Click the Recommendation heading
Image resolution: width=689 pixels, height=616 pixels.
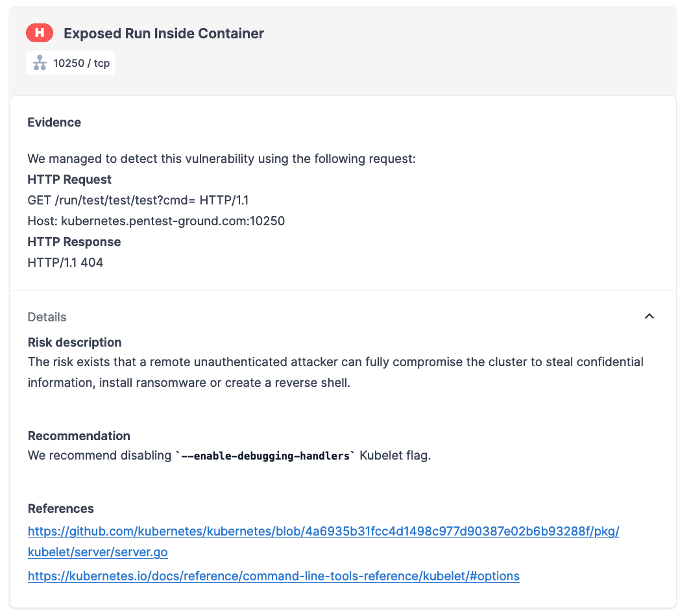79,436
